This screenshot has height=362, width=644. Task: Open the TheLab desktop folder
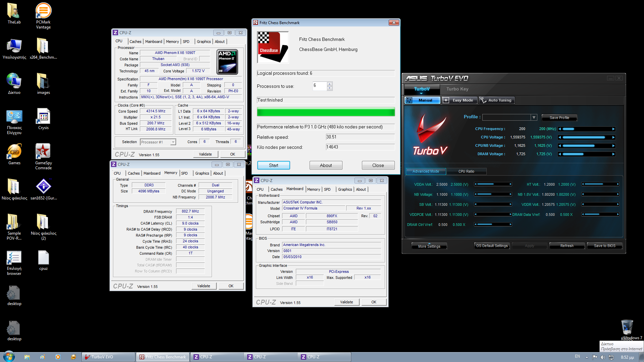(14, 13)
